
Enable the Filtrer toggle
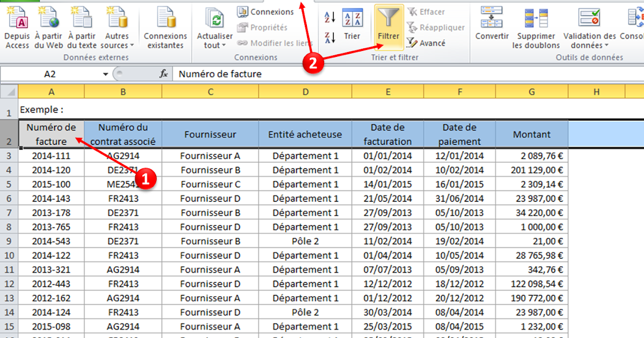(388, 24)
